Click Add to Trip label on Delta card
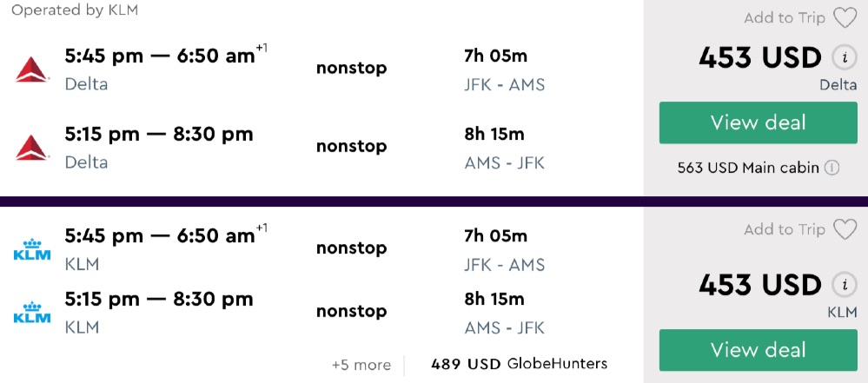 click(784, 18)
